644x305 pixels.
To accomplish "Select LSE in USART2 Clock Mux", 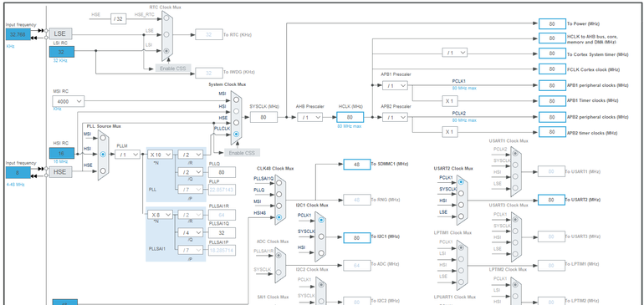I will point(461,216).
